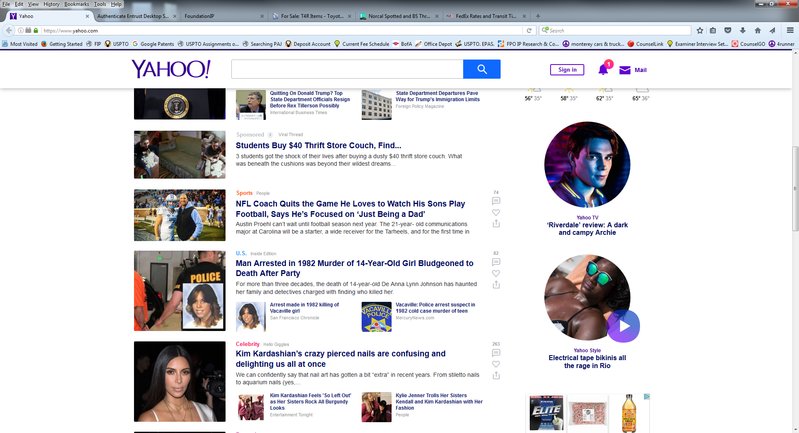Click the green padlock site security icon

pos(36,31)
